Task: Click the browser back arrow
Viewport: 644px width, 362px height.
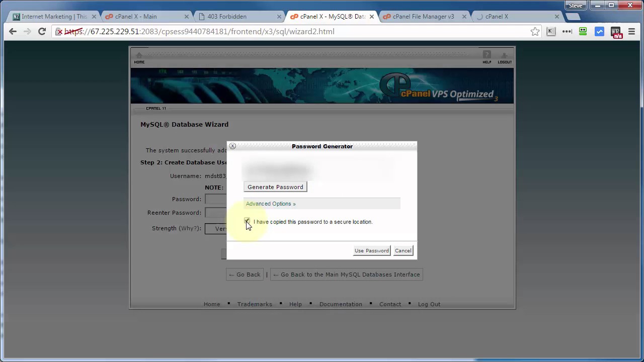Action: [x=13, y=32]
